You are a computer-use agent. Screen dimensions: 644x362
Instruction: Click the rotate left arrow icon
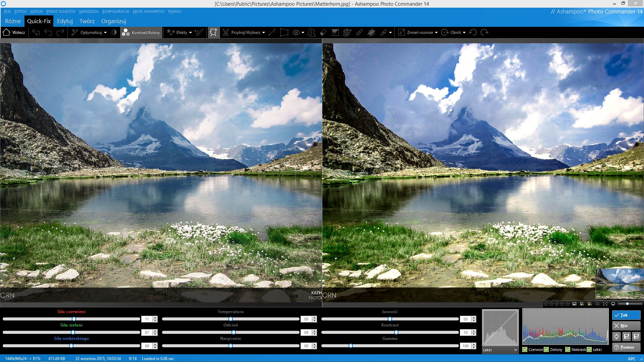coord(473,32)
